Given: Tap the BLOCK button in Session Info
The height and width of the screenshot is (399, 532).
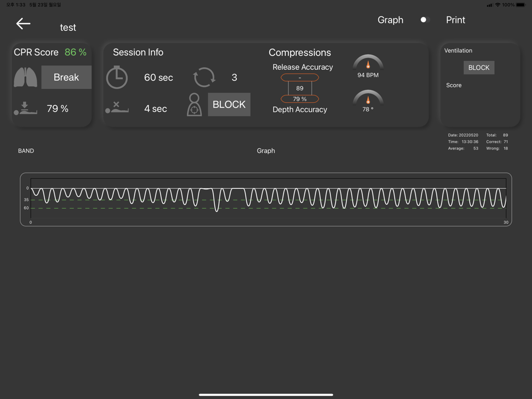Looking at the screenshot, I should tap(229, 104).
